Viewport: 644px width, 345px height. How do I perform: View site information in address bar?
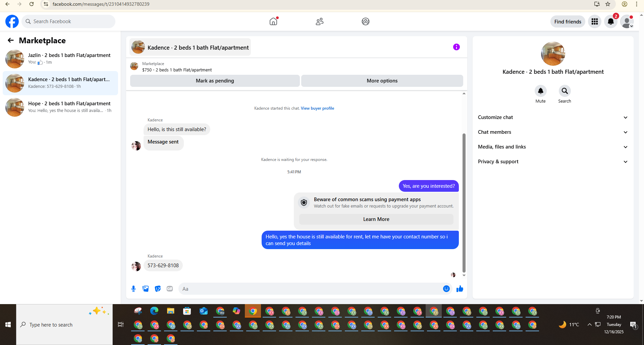46,4
